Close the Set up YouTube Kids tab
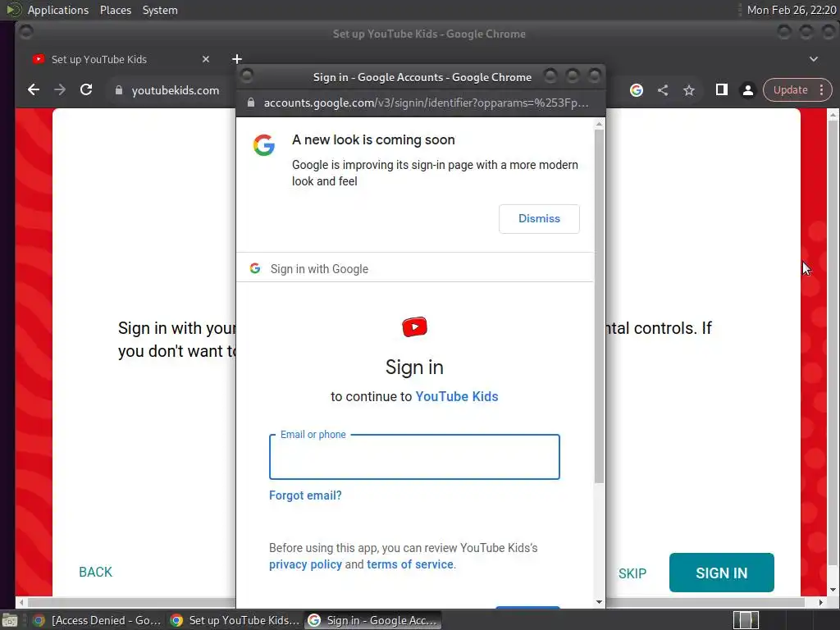The height and width of the screenshot is (630, 840). point(206,59)
